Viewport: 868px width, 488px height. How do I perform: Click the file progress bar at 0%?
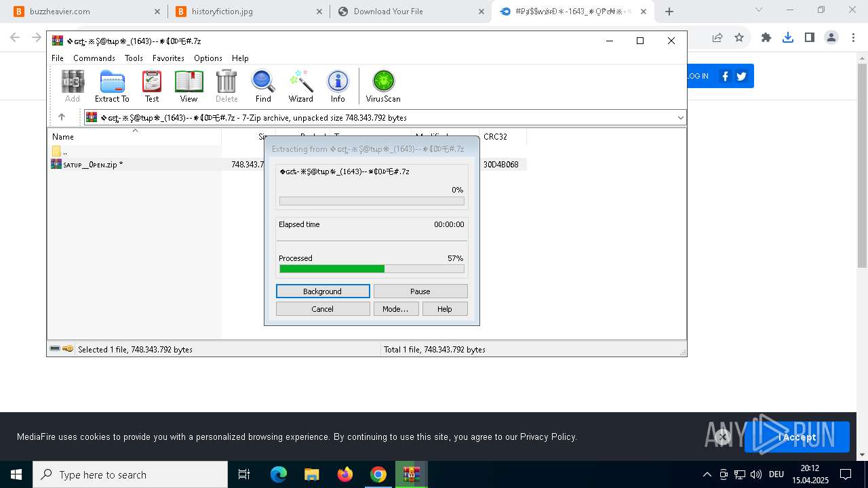(372, 201)
